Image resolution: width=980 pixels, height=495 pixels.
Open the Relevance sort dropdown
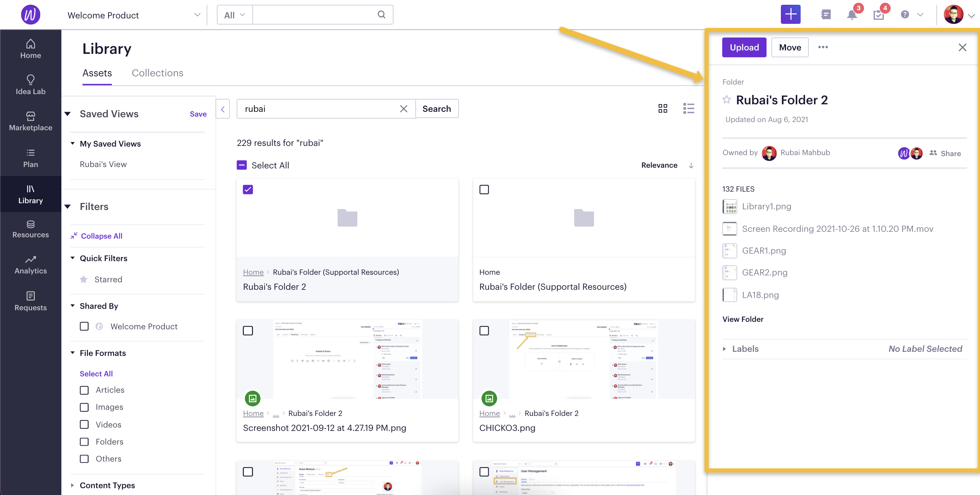point(659,165)
